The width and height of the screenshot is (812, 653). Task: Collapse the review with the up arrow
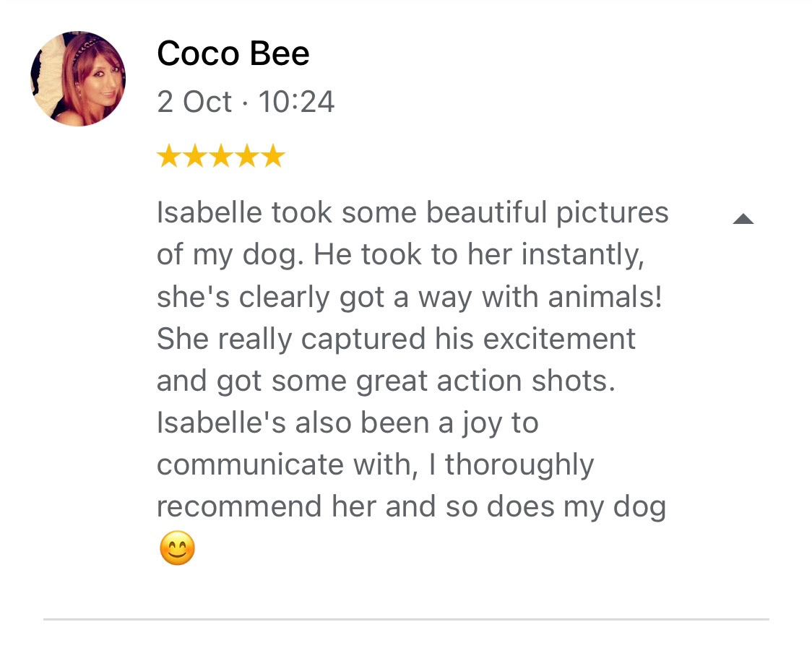[x=743, y=219]
